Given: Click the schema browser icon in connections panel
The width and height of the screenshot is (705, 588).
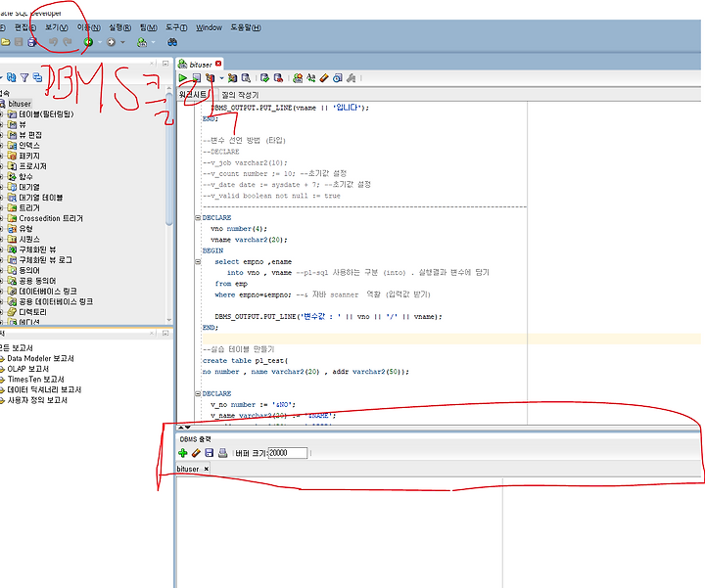Looking at the screenshot, I should coord(38,77).
